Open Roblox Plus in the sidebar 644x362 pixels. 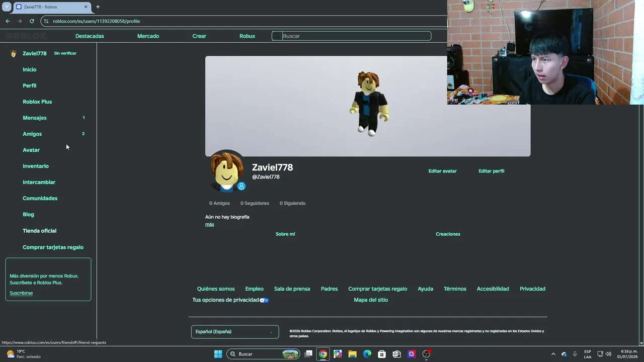(37, 102)
